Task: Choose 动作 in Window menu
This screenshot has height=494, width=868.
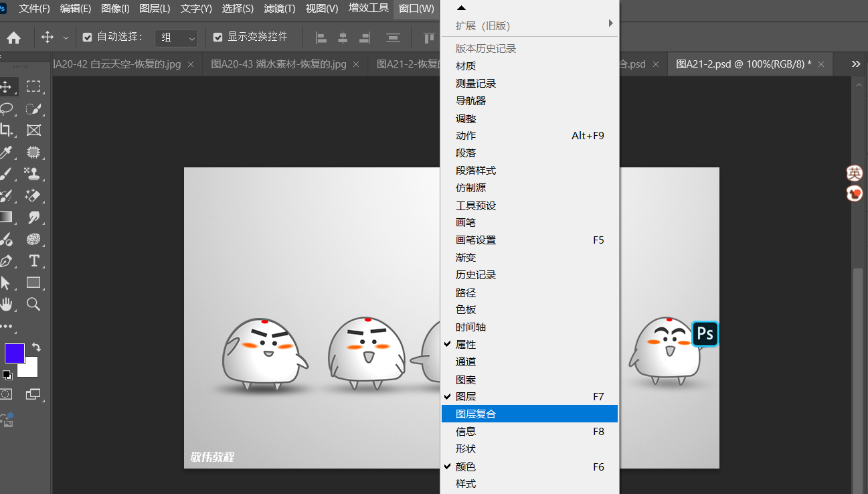Action: coord(529,136)
